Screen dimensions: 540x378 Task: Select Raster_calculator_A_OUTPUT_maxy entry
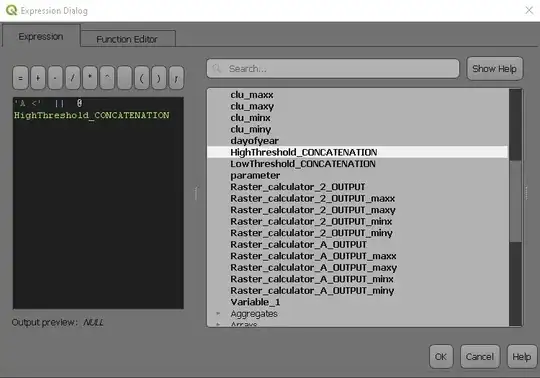pos(314,267)
